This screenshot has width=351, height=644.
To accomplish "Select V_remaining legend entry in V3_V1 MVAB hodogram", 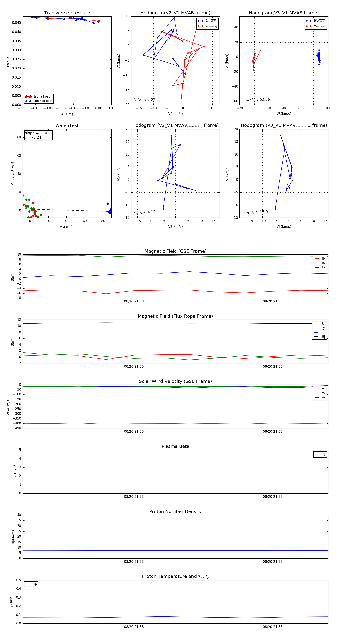I will (316, 26).
